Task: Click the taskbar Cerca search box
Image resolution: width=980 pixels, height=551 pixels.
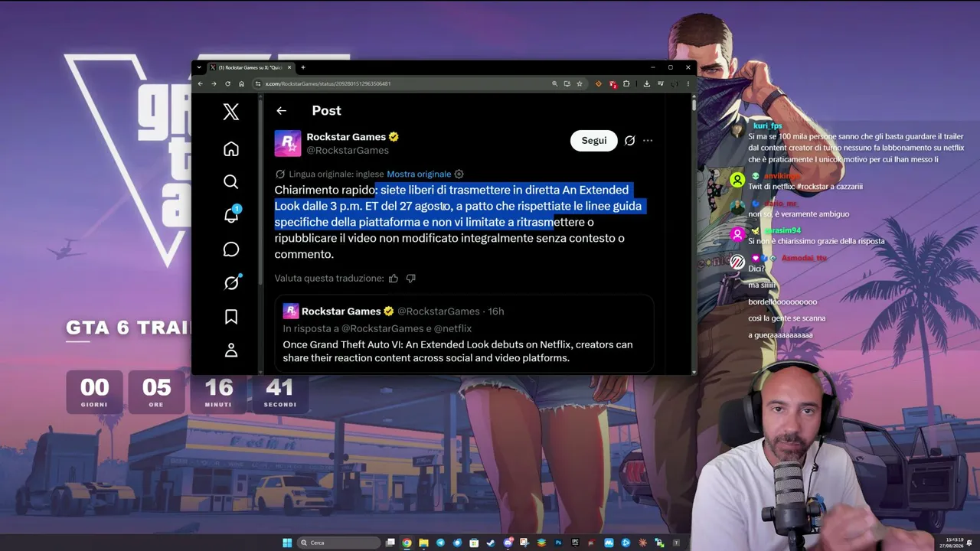Action: [x=339, y=543]
